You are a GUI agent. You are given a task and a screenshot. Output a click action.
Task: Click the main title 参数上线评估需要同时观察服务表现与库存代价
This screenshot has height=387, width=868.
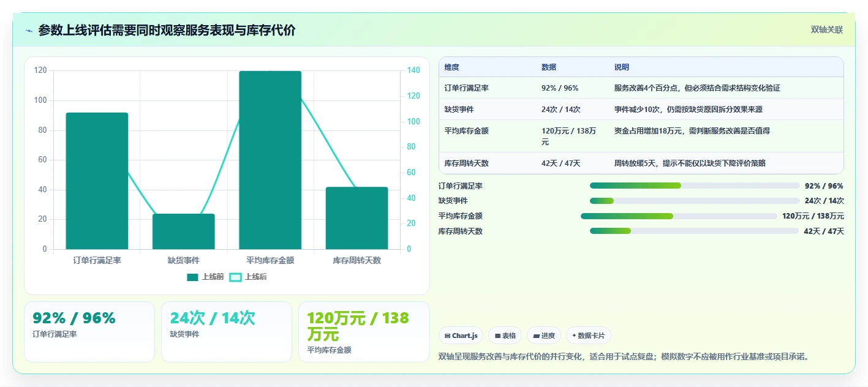167,31
